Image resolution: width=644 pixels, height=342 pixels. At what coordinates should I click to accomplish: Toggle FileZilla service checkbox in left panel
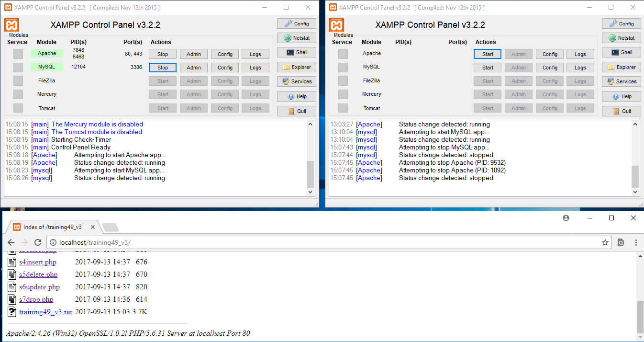tap(18, 81)
